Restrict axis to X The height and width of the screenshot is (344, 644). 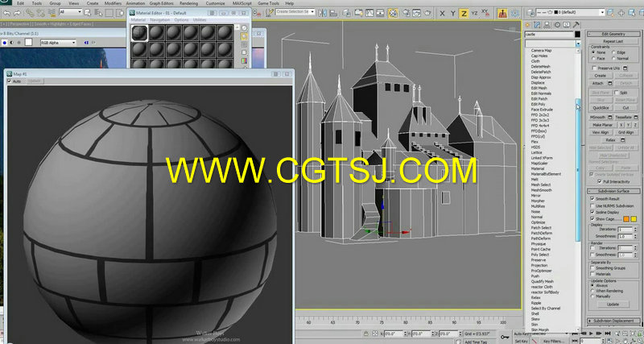tap(442, 14)
